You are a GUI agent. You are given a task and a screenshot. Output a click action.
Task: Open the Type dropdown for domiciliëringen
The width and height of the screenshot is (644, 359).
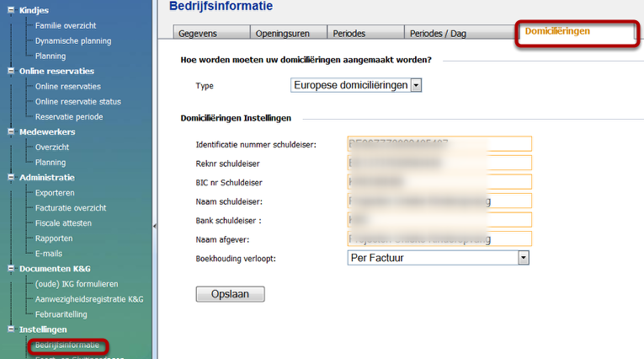tap(416, 85)
